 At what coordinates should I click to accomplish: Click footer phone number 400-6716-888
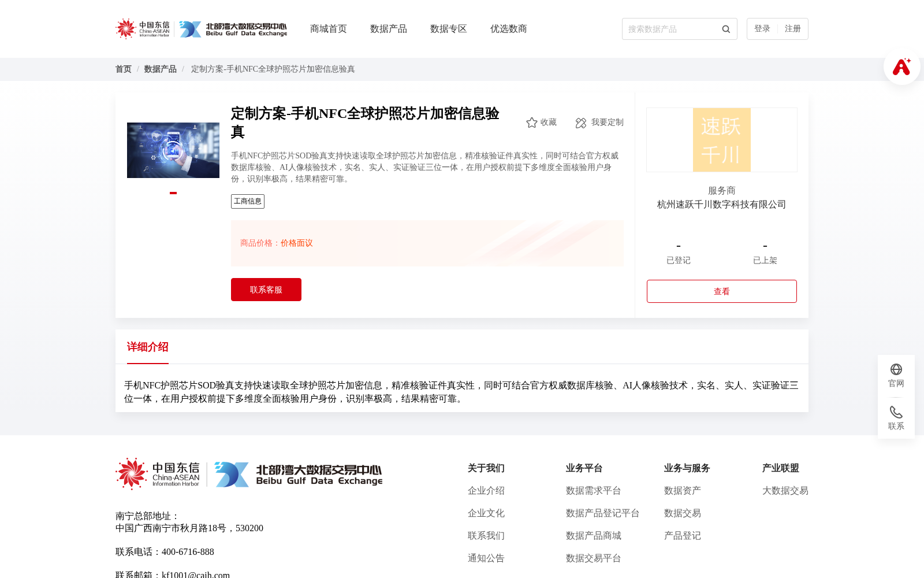(x=188, y=552)
